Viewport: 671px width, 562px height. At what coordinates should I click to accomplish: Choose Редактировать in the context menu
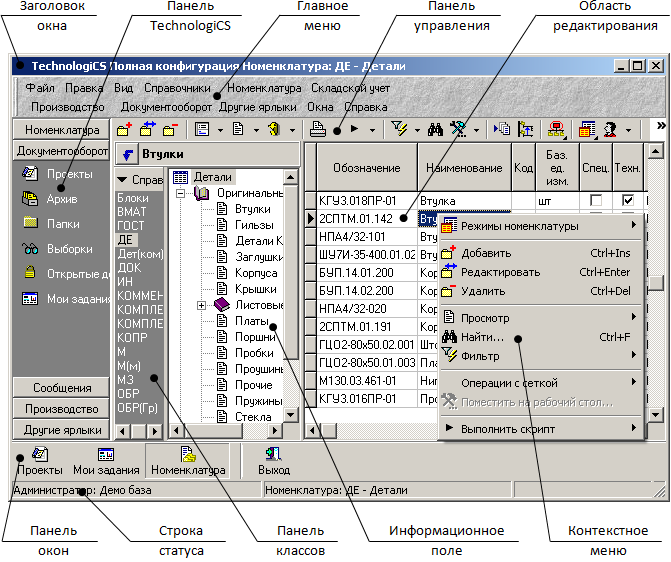(x=541, y=272)
